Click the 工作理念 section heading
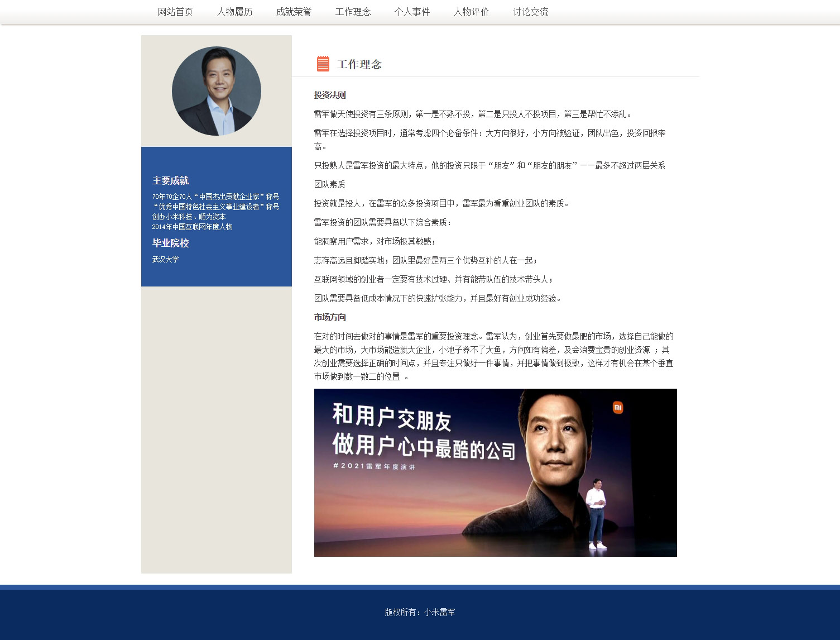 coord(359,64)
